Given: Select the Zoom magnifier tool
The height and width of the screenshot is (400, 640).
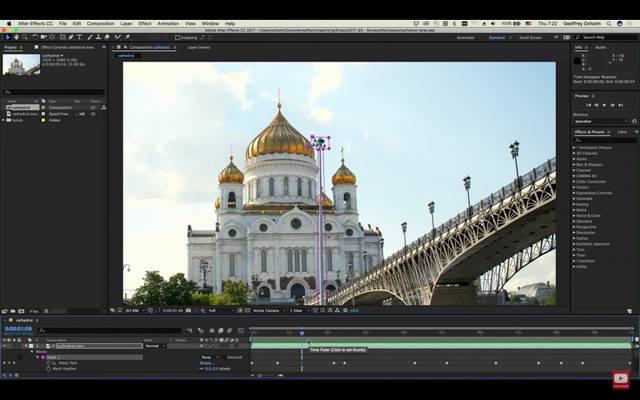Looking at the screenshot, I should pos(25,37).
